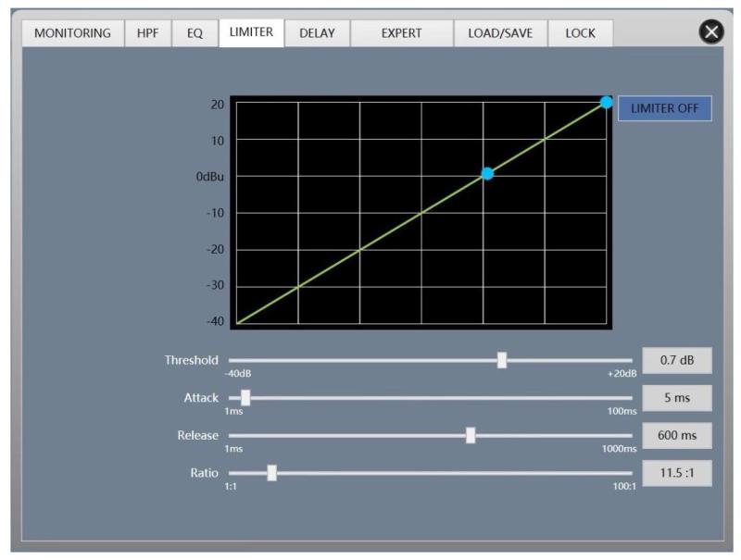The image size is (741, 560).
Task: Select the Ratio value field showing 11.5:1
Action: point(677,473)
